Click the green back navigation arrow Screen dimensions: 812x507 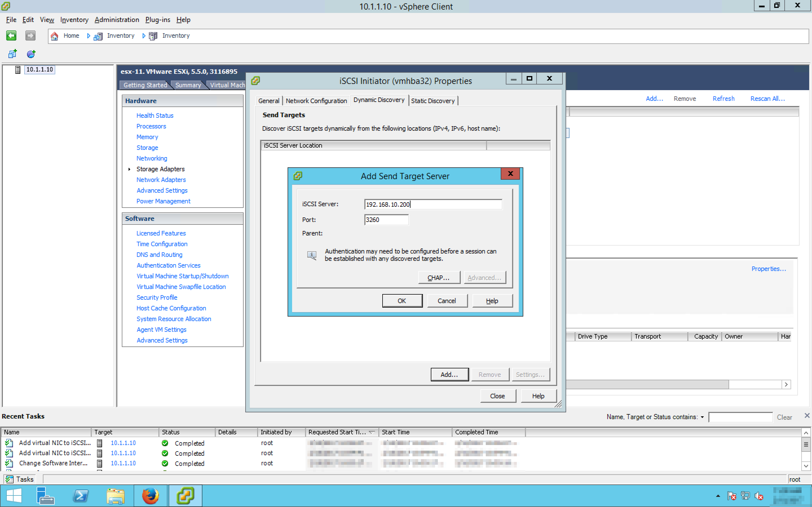pos(11,35)
